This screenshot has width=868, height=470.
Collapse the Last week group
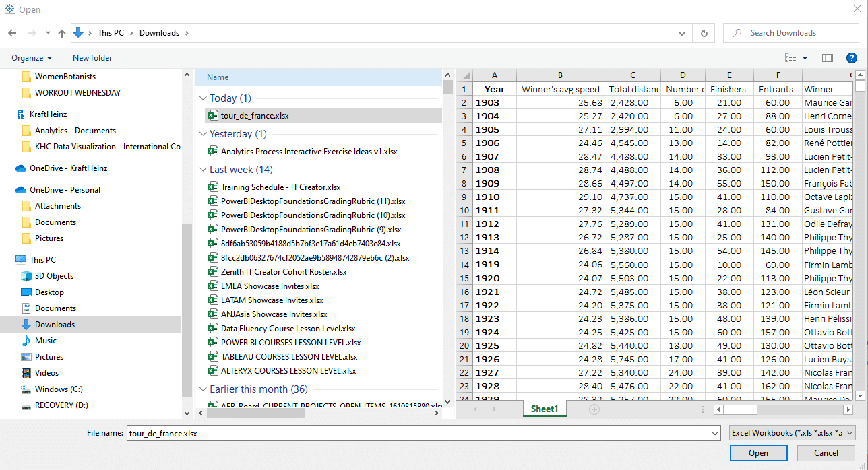[203, 169]
